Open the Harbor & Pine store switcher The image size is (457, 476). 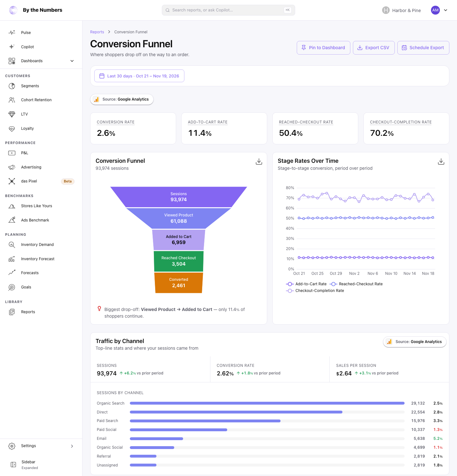click(x=401, y=10)
